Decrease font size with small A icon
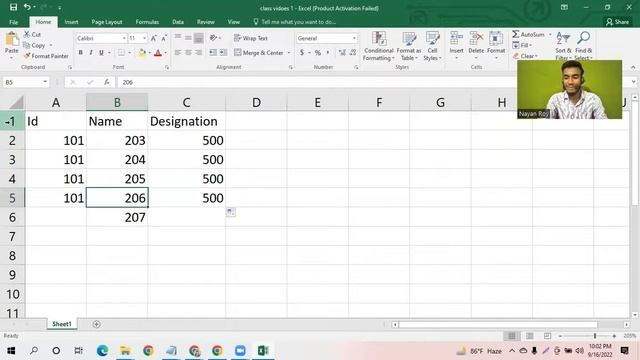This screenshot has width=640, height=360. [164, 38]
